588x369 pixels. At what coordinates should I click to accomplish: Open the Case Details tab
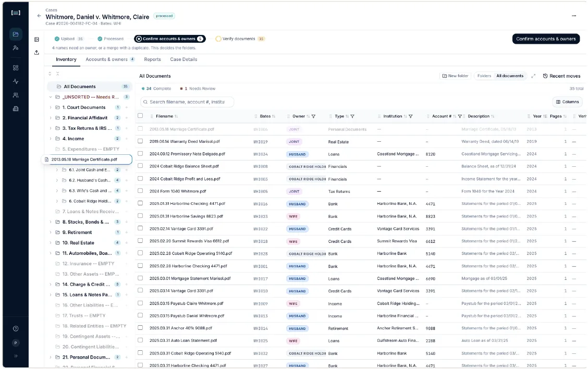[183, 59]
